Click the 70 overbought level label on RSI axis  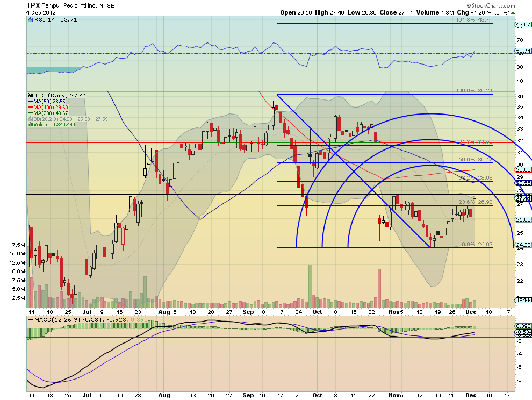(x=520, y=40)
